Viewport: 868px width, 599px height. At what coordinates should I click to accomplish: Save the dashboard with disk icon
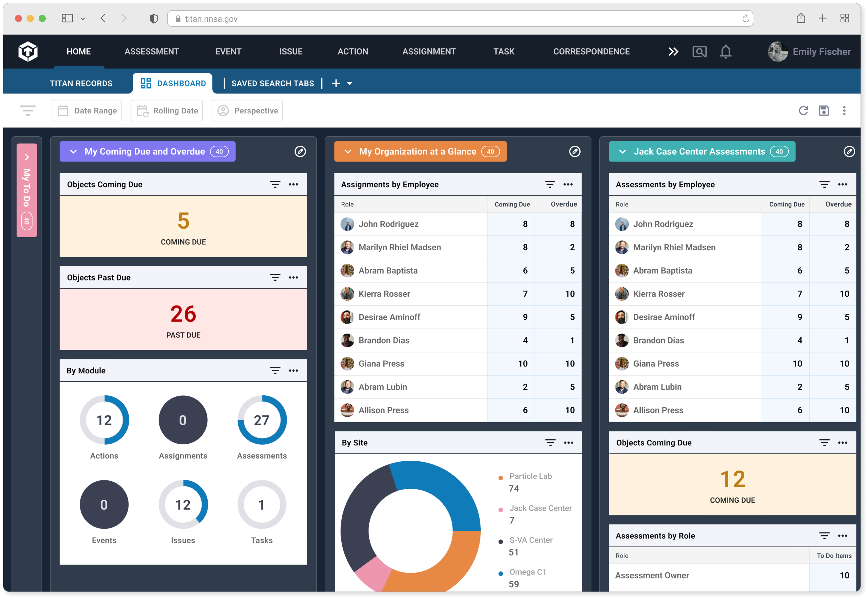tap(824, 110)
